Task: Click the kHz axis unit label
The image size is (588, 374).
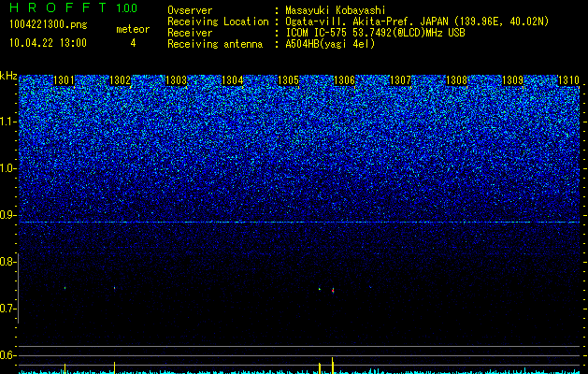Action: click(x=8, y=76)
